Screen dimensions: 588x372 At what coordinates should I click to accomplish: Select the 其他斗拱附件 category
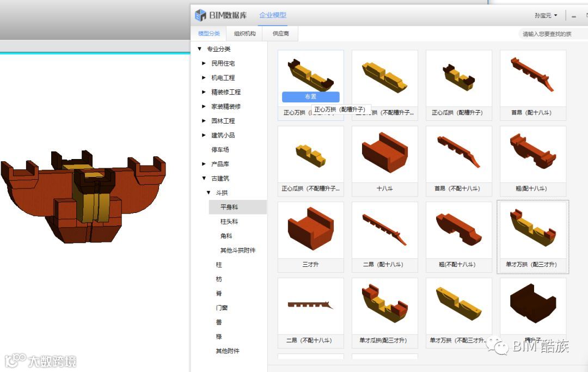point(238,250)
